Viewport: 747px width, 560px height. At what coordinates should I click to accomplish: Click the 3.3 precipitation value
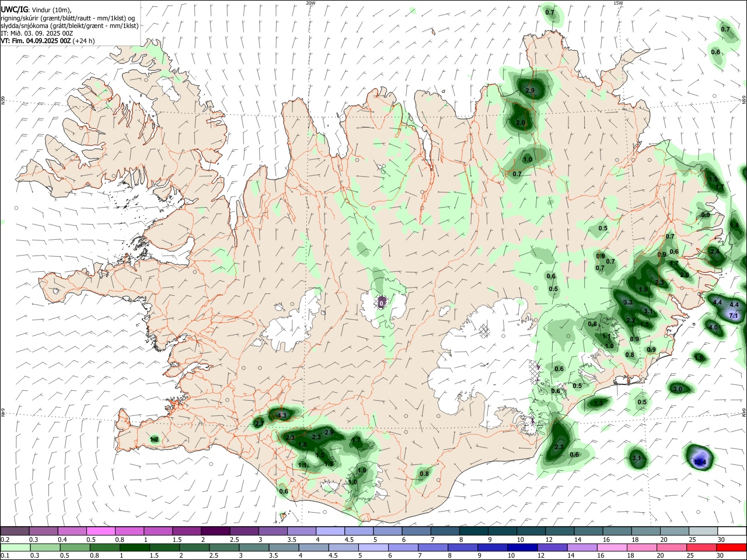pos(628,302)
